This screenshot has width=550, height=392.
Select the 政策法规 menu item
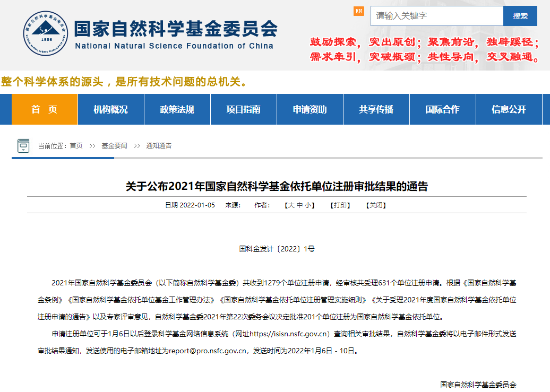point(177,109)
